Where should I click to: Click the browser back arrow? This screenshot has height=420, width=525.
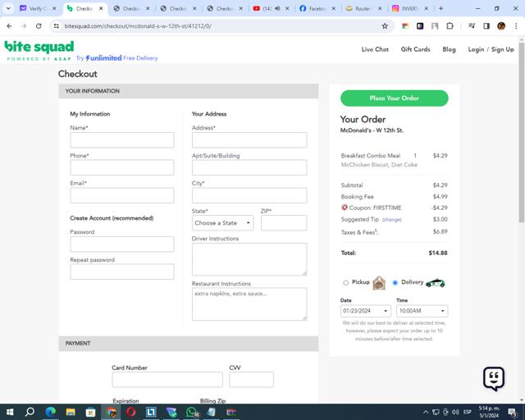9,25
